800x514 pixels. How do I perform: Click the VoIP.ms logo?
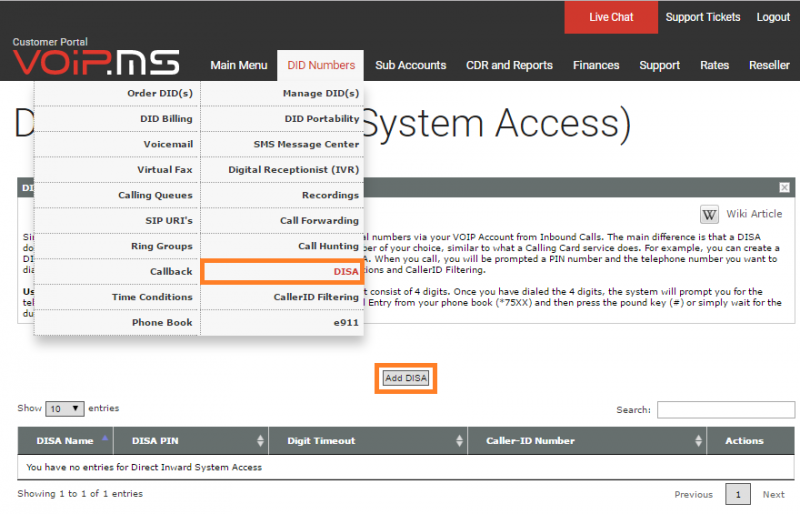pos(96,62)
